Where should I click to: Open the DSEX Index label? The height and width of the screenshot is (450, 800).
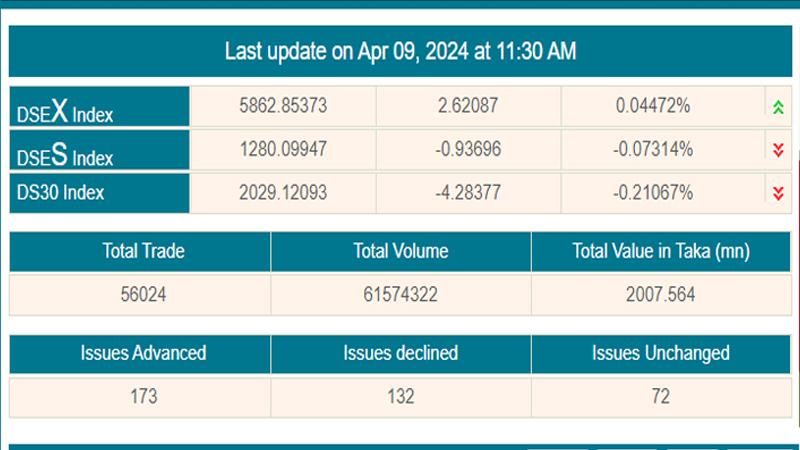[65, 110]
